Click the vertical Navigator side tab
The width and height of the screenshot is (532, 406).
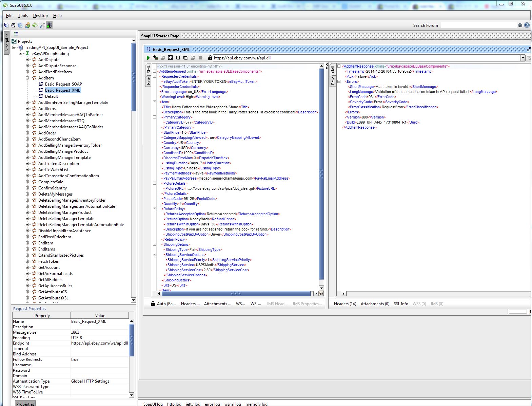tap(6, 42)
